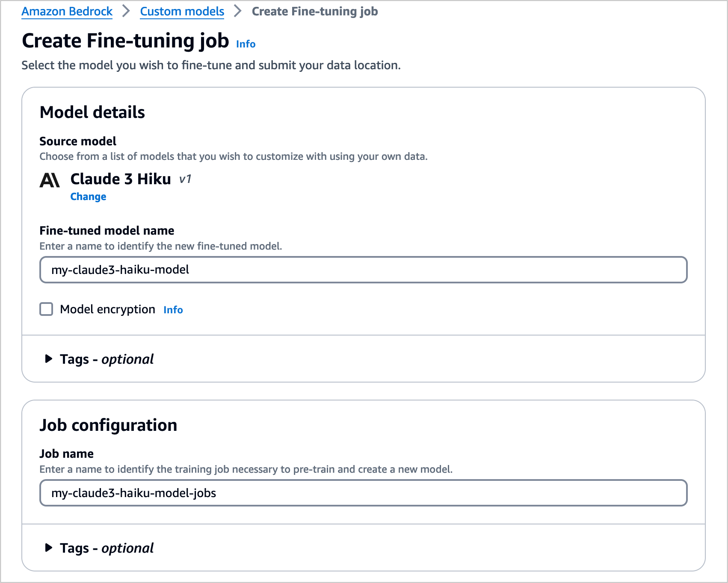Focus the Fine-tuned model name field
728x583 pixels.
click(363, 270)
